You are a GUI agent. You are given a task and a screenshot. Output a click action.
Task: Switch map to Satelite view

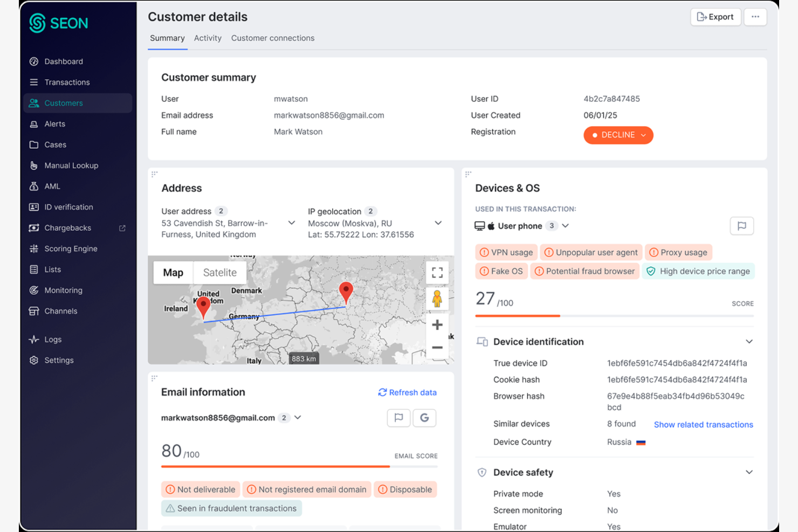point(220,273)
